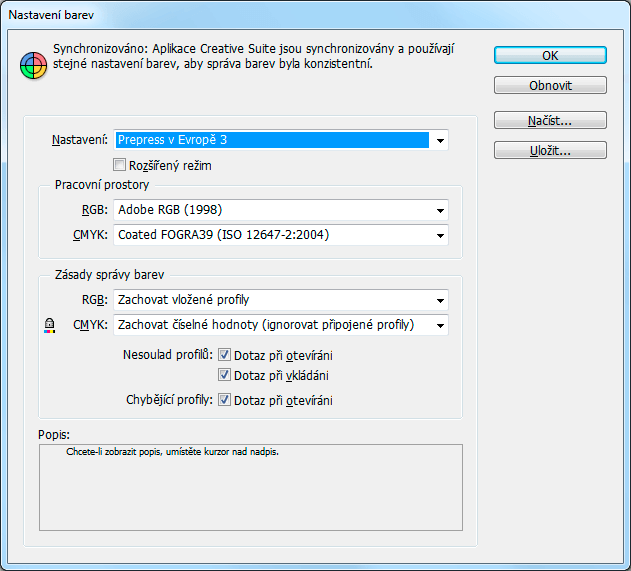Image resolution: width=631 pixels, height=571 pixels.
Task: Open the CMYK working space dropdown
Action: coord(281,235)
